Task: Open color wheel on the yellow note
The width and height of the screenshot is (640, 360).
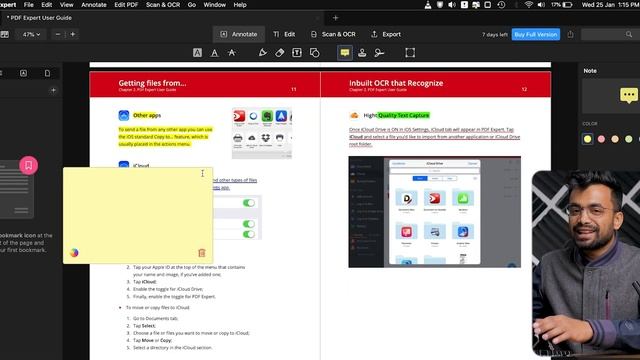Action: pos(74,253)
